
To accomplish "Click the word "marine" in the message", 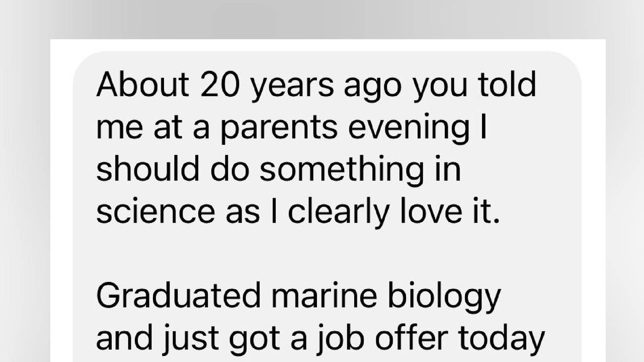I will click(x=324, y=296).
